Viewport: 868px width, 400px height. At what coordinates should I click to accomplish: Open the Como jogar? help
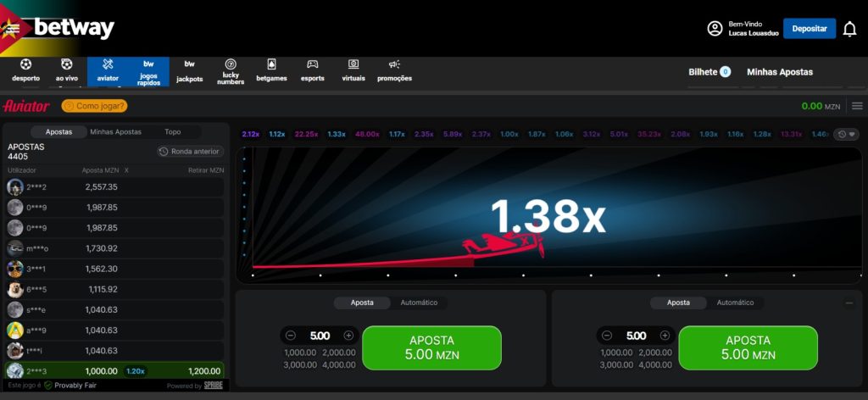94,106
